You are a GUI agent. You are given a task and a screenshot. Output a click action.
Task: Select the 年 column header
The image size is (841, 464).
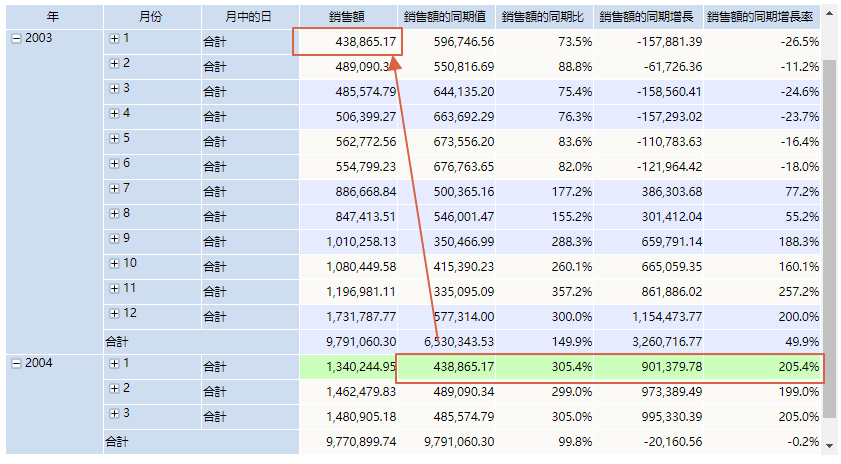[52, 17]
